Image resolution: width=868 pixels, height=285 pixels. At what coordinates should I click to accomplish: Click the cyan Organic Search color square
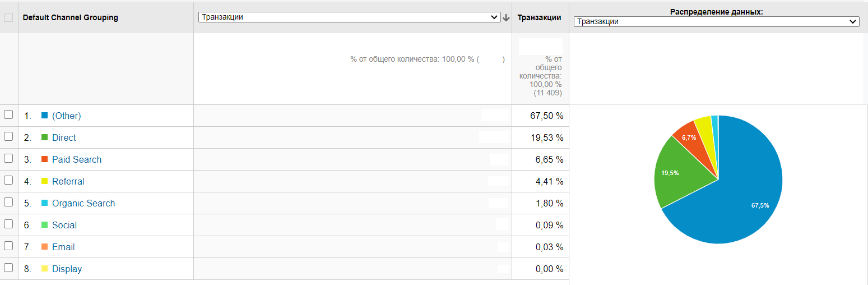pos(45,203)
